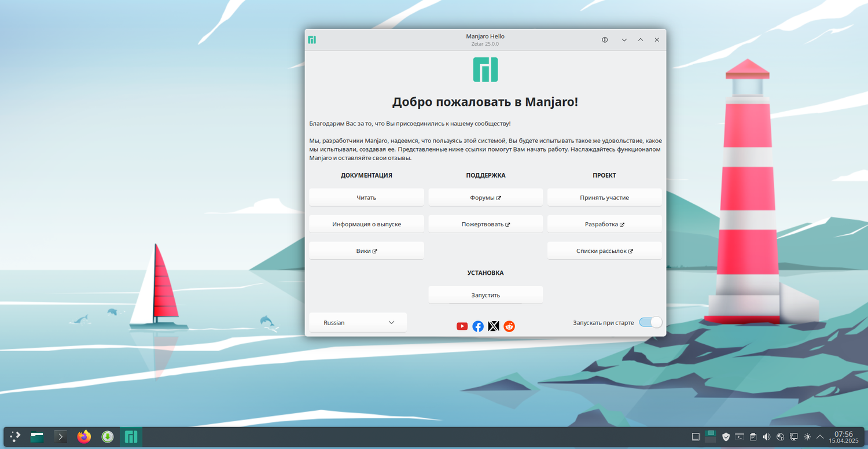This screenshot has height=449, width=868.
Task: Open the 'Пожертвовать' external link button
Action: [x=486, y=224]
